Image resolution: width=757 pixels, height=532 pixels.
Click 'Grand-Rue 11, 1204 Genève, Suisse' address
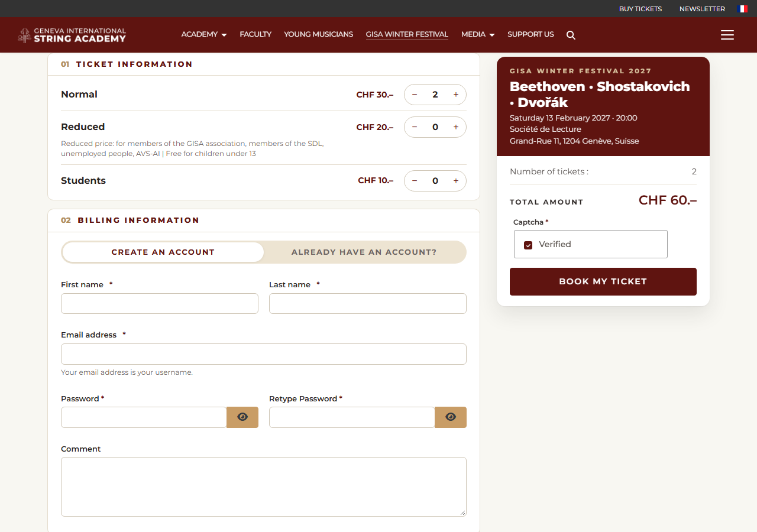574,141
